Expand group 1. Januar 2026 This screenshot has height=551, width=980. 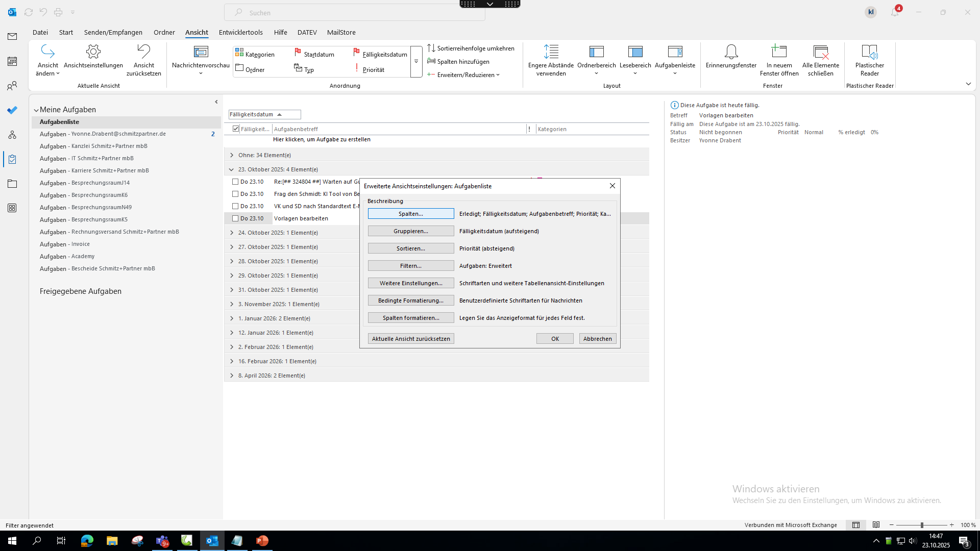pyautogui.click(x=232, y=318)
